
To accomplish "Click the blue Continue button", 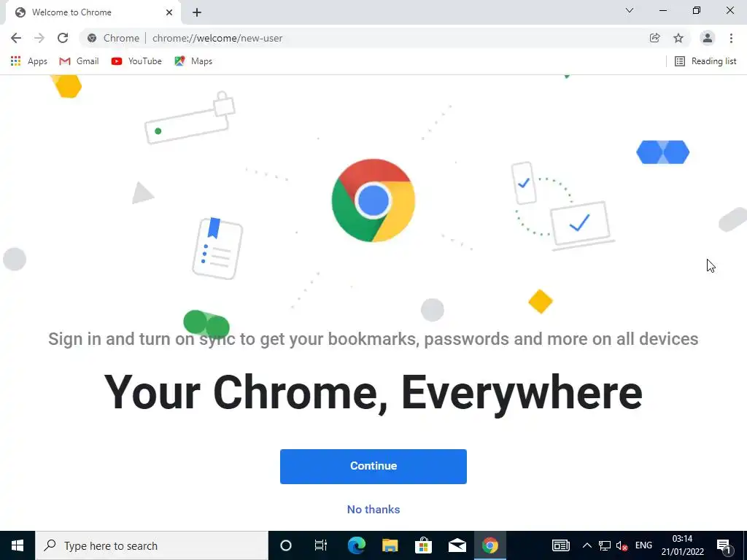I will pyautogui.click(x=373, y=466).
